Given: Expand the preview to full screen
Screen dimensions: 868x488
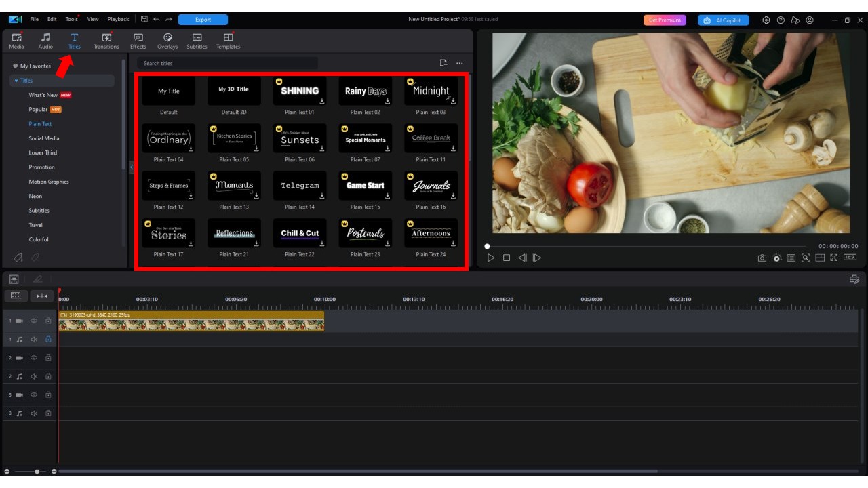Looking at the screenshot, I should (834, 258).
